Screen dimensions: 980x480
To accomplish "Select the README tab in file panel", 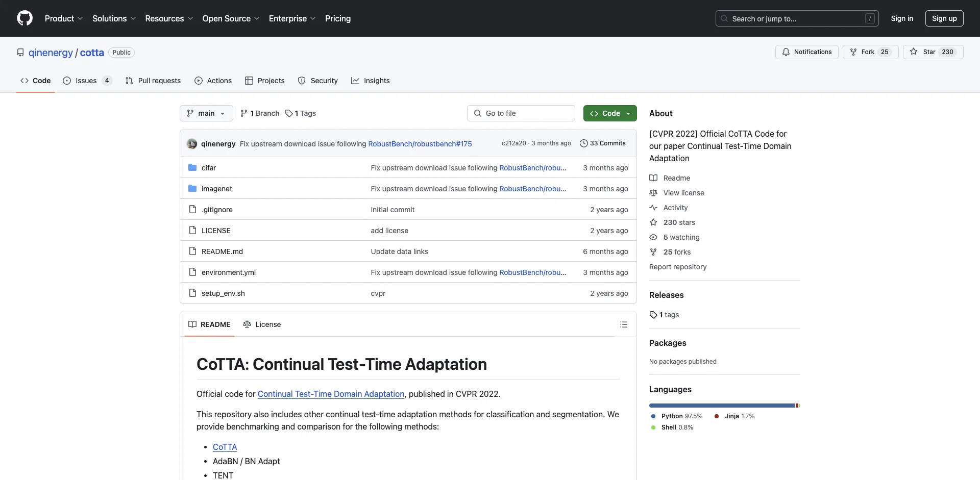I will click(x=209, y=324).
